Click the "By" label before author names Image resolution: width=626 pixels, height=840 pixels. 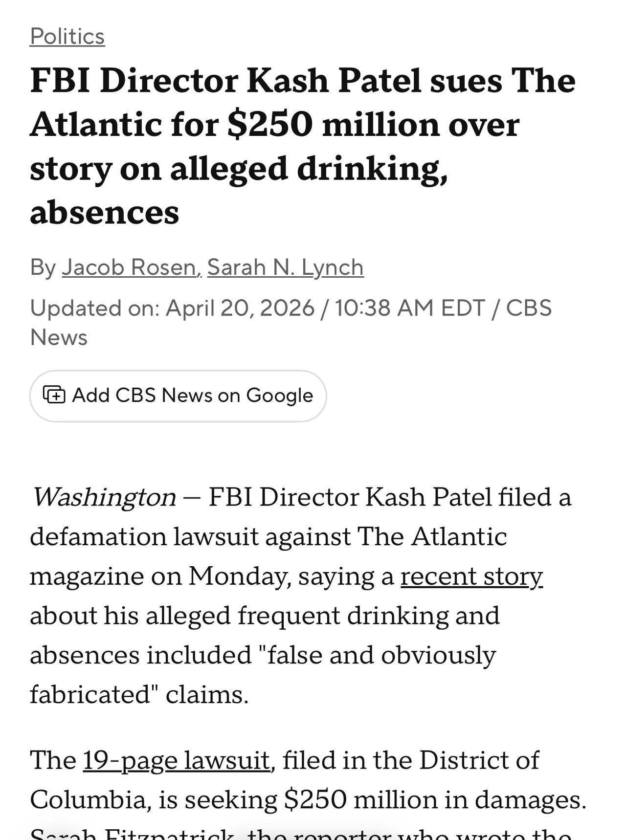coord(43,267)
